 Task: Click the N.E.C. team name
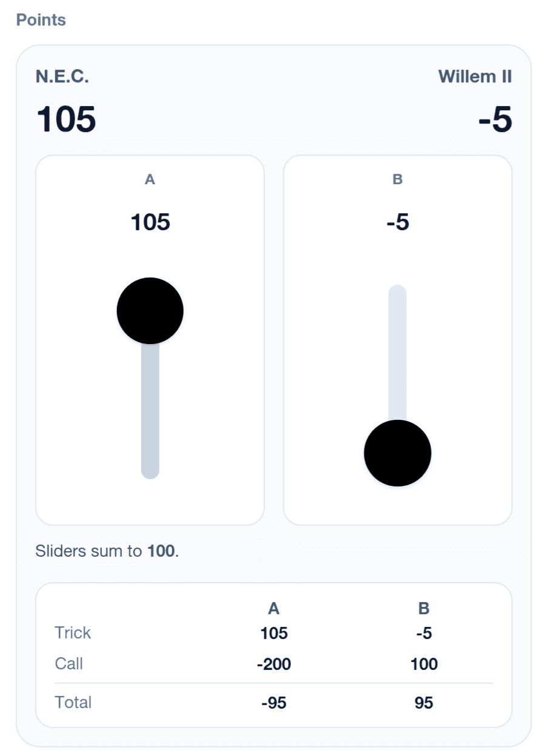(62, 77)
